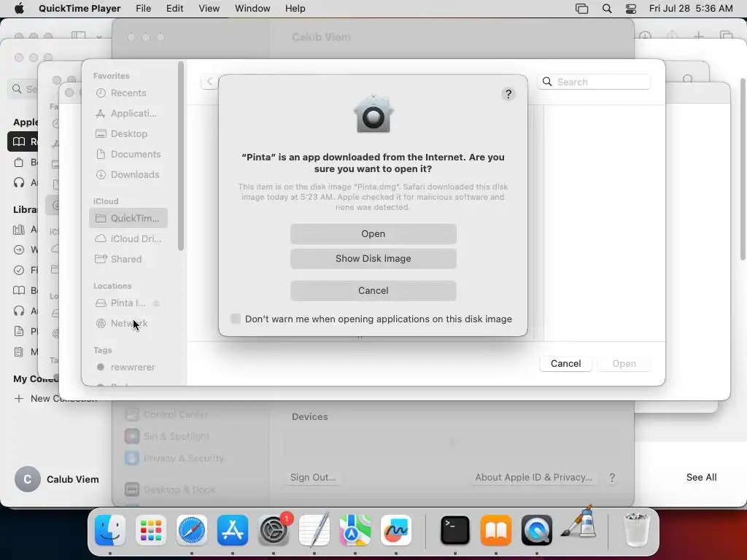Select Recents in the file dialog sidebar

coord(128,93)
